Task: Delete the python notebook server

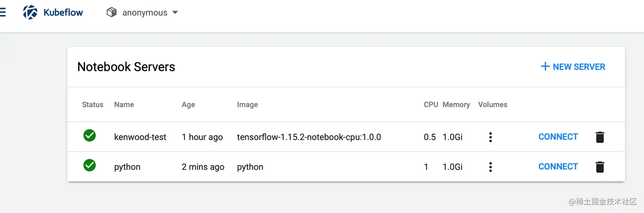Action: tap(600, 167)
